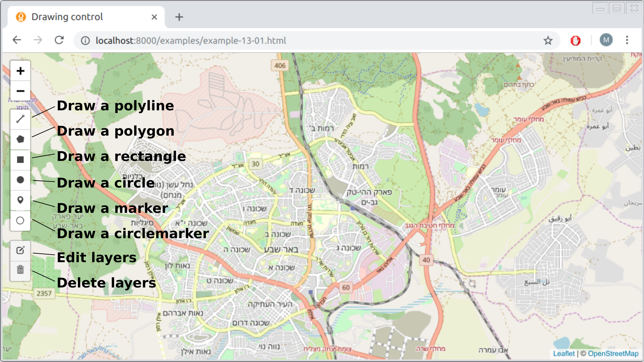This screenshot has height=362, width=644.
Task: Activate the Draw a rectangle tool
Action: click(20, 160)
